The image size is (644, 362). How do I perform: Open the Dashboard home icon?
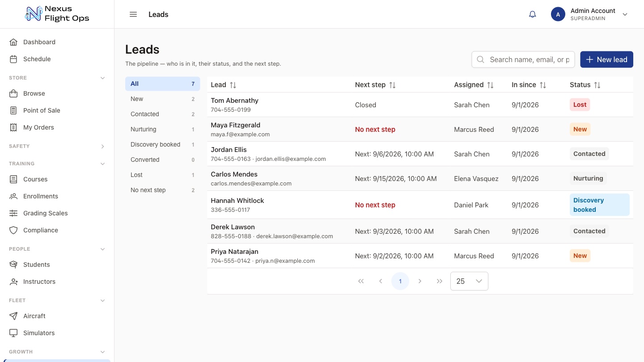click(x=13, y=42)
